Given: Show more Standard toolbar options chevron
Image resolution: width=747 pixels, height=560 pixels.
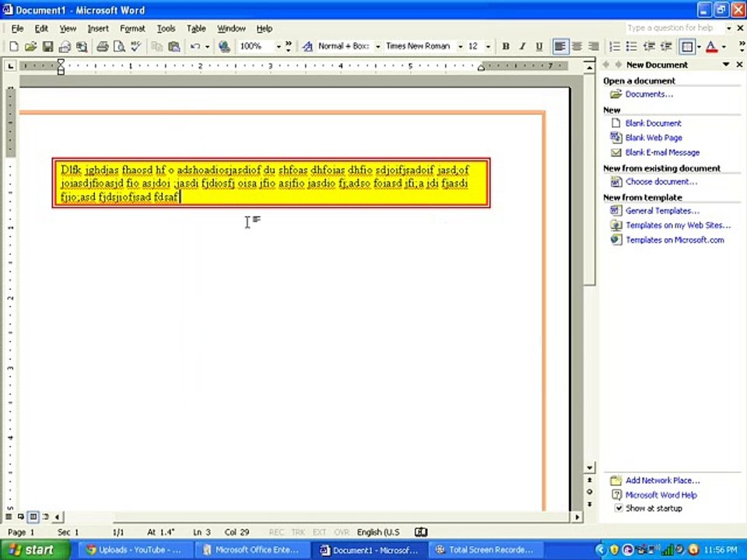Looking at the screenshot, I should click(289, 46).
